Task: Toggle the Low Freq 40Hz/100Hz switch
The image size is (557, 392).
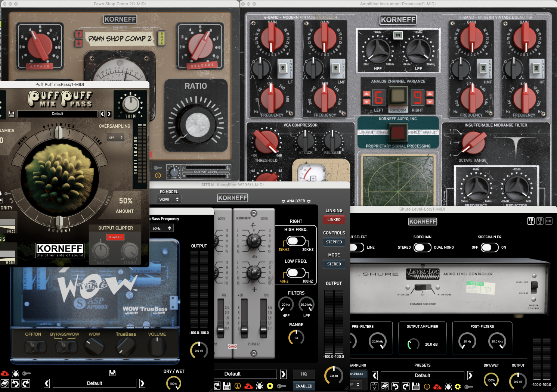Action: click(x=295, y=273)
